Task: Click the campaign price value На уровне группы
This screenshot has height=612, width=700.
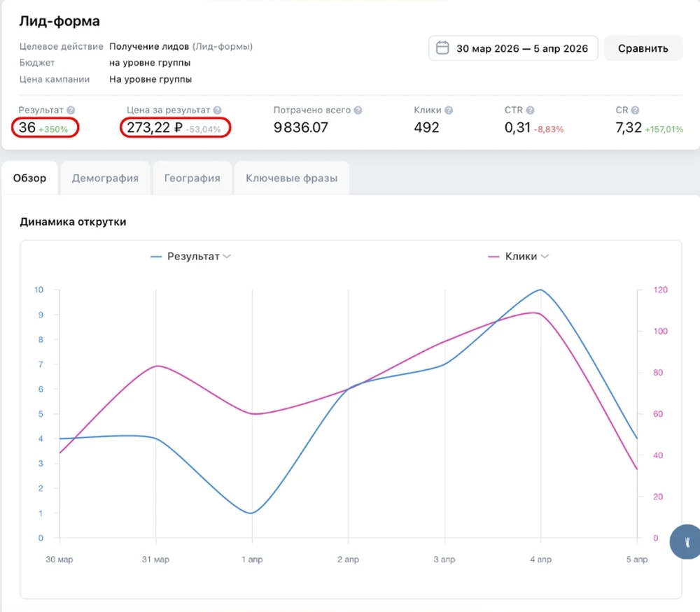Action: click(150, 80)
